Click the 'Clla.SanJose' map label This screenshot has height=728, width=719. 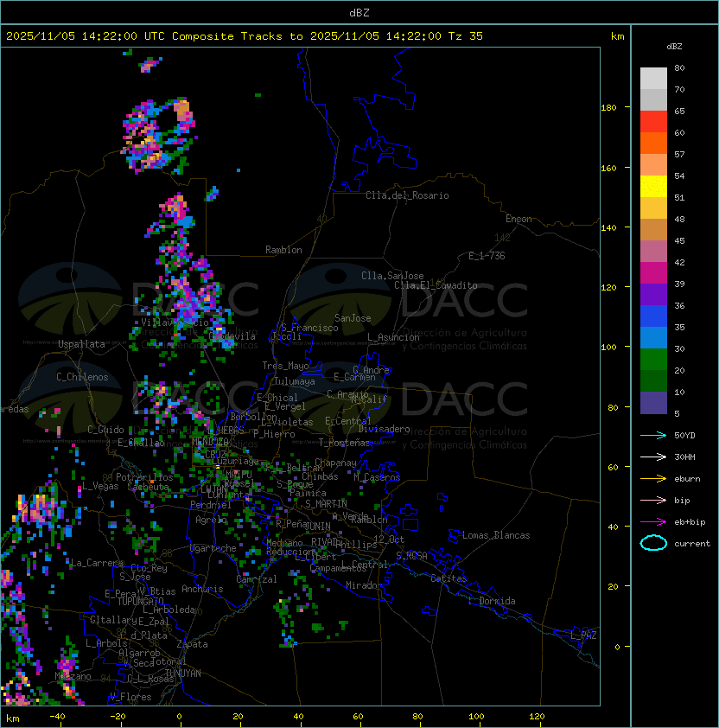point(392,276)
